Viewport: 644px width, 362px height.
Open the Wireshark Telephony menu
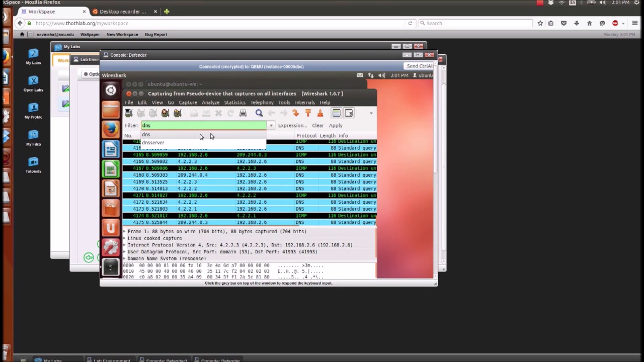[x=262, y=103]
